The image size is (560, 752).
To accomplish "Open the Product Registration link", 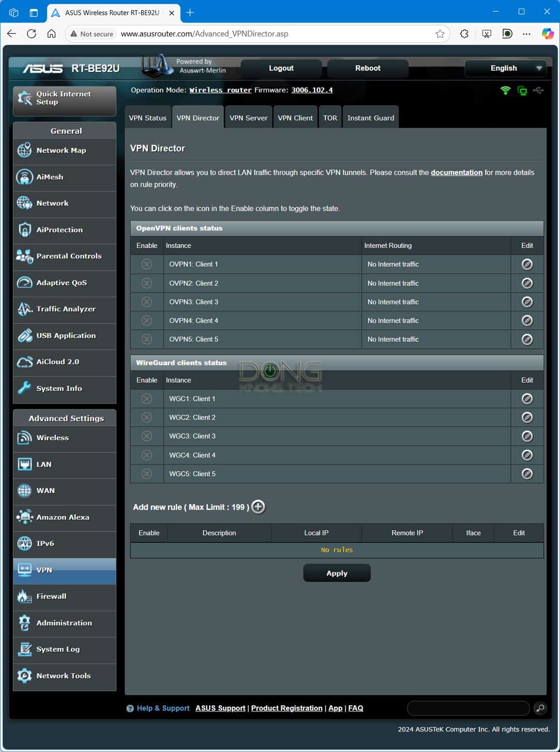I will [x=287, y=708].
